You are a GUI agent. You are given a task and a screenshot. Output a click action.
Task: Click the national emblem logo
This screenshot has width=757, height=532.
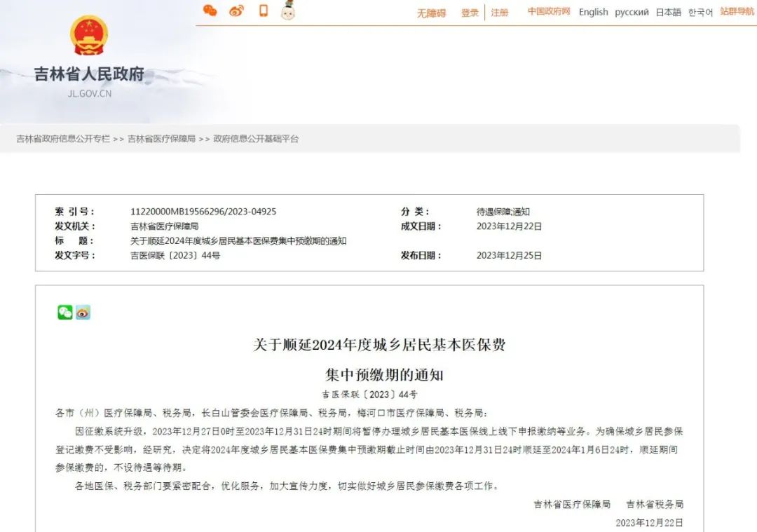point(89,35)
